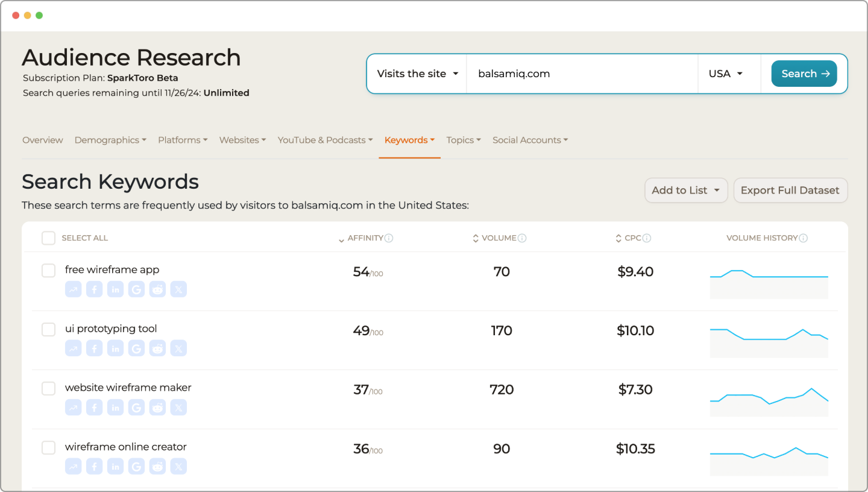868x492 pixels.
Task: Expand the Add to List dropdown
Action: coord(686,190)
